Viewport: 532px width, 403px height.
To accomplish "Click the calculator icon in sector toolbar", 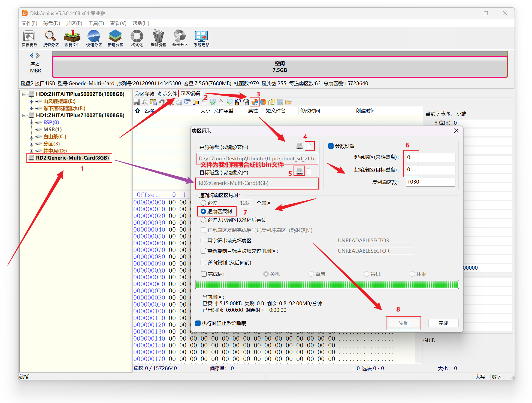I will (280, 102).
